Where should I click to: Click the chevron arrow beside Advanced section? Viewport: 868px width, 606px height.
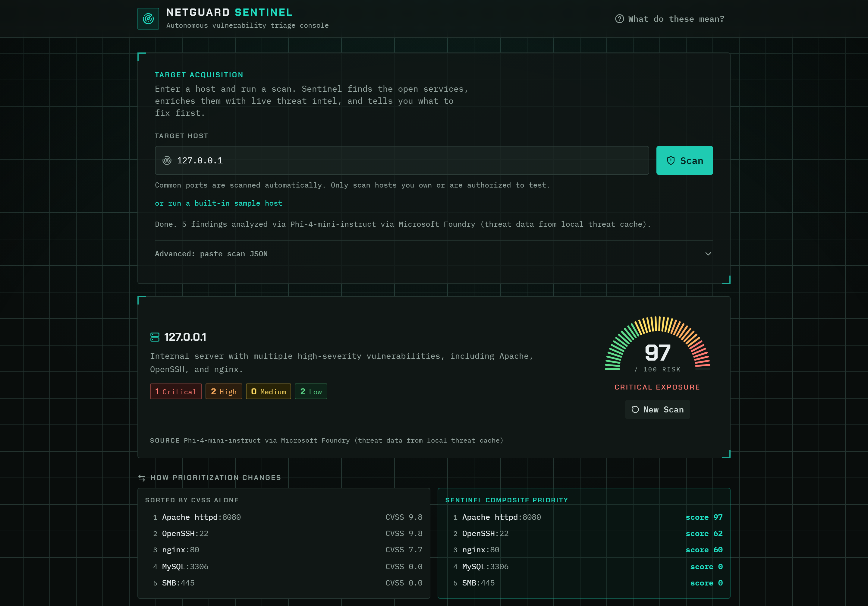coord(708,254)
